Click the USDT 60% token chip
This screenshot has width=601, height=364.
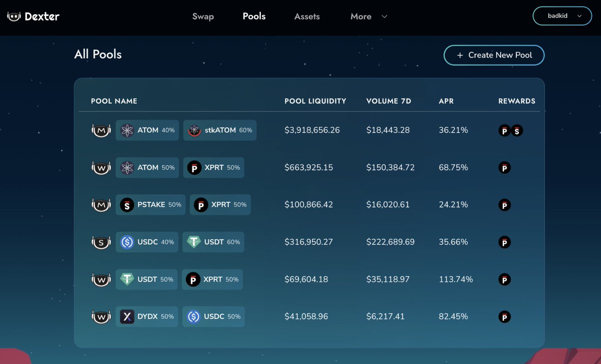click(x=213, y=242)
